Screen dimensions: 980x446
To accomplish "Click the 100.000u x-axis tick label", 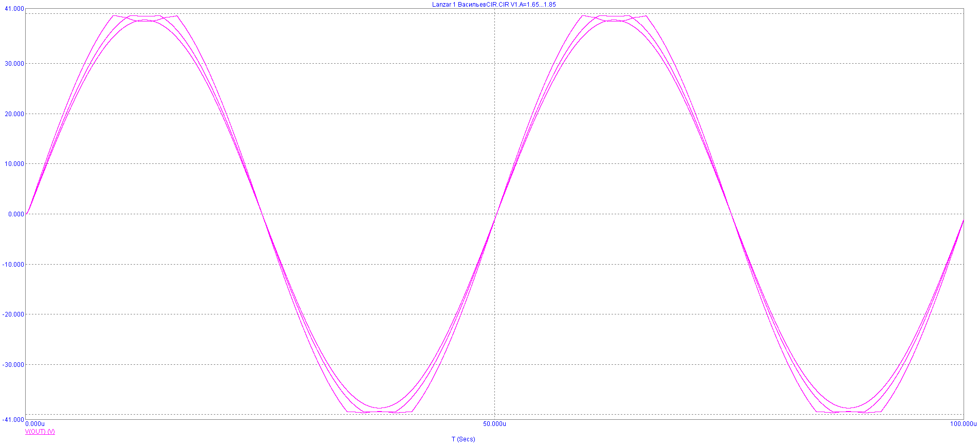I will [964, 424].
